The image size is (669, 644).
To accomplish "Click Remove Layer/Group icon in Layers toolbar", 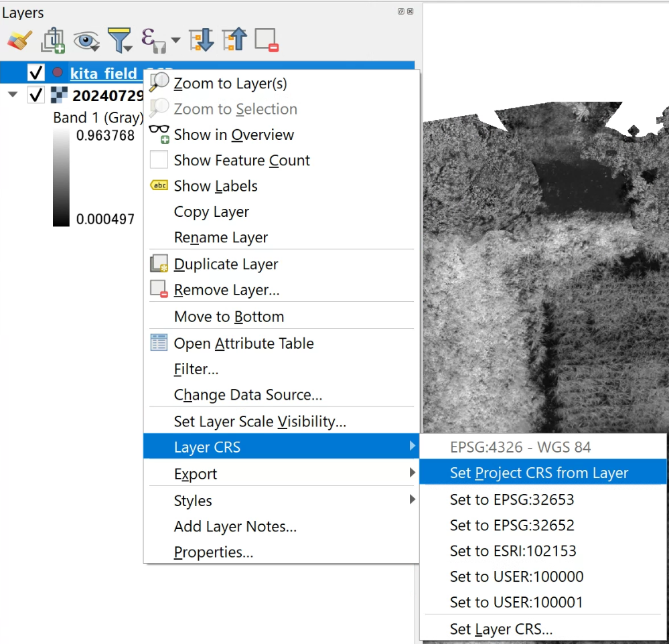I will click(x=267, y=41).
